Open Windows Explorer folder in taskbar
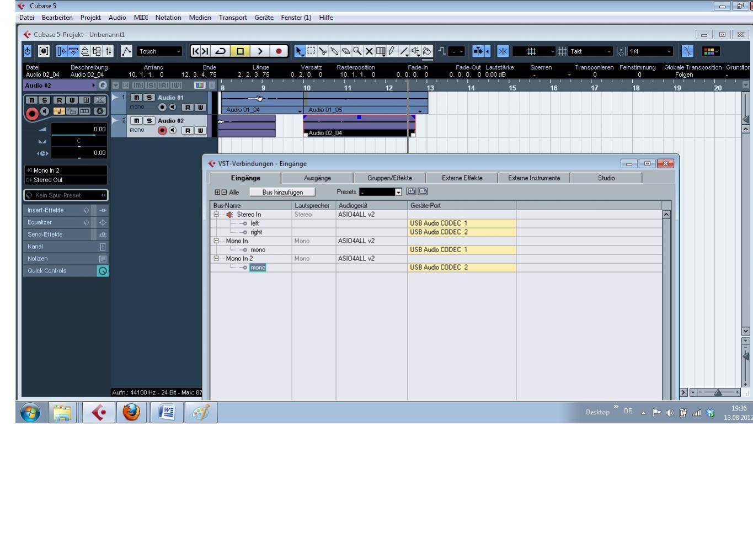Screen dimensions: 753x560 point(62,412)
